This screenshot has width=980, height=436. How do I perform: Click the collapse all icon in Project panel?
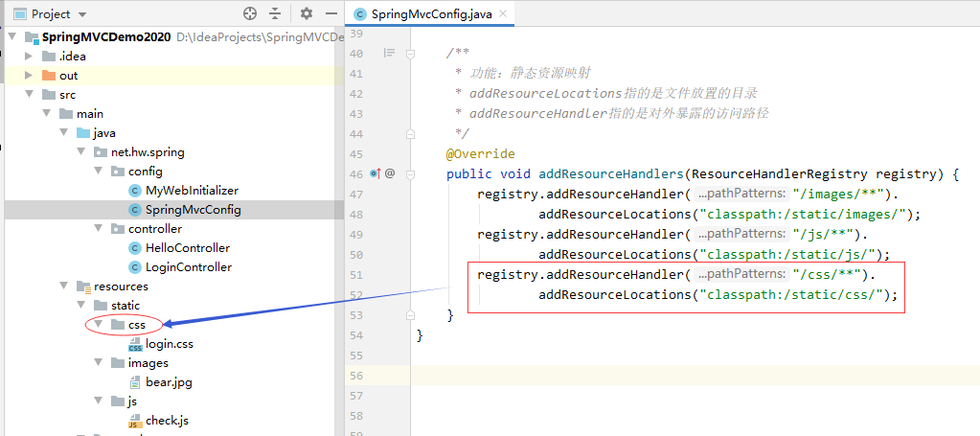point(276,13)
